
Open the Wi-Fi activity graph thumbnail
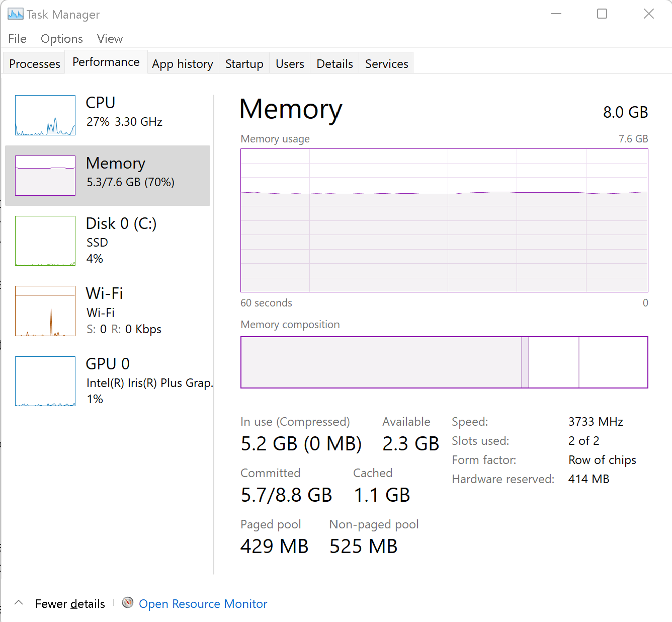(45, 311)
